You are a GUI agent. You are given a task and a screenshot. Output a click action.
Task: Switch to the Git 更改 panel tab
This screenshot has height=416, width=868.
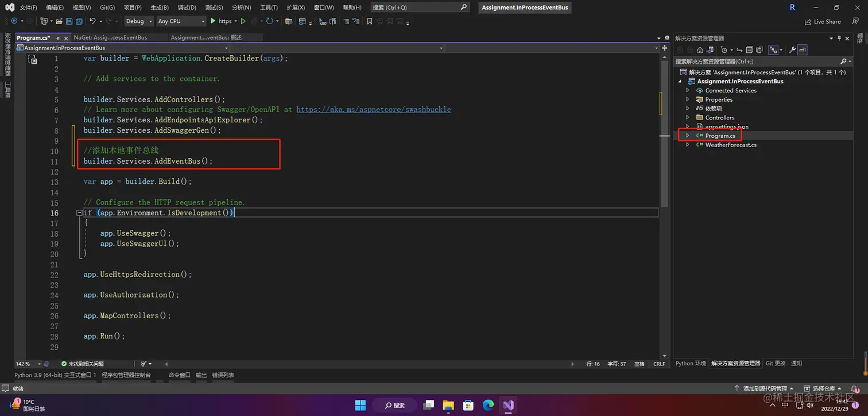[x=776, y=363]
